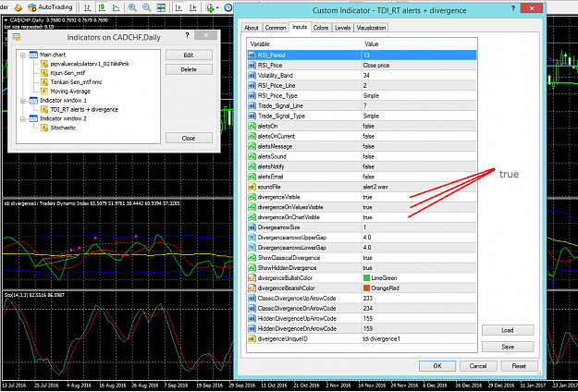Screen dimensions: 578x392
Task: Collapse the Main chart tree node
Action: click(x=23, y=55)
